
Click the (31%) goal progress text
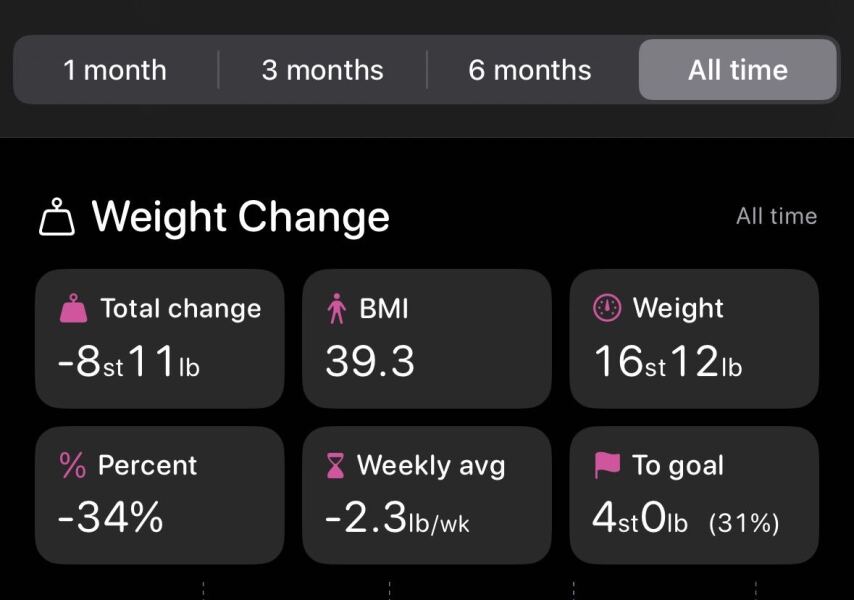743,523
